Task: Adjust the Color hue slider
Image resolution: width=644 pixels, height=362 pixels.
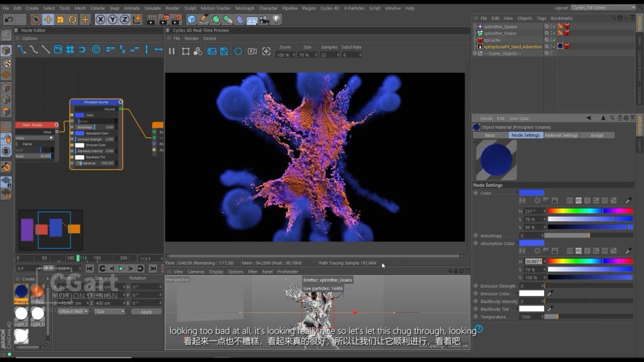Action: click(x=590, y=211)
